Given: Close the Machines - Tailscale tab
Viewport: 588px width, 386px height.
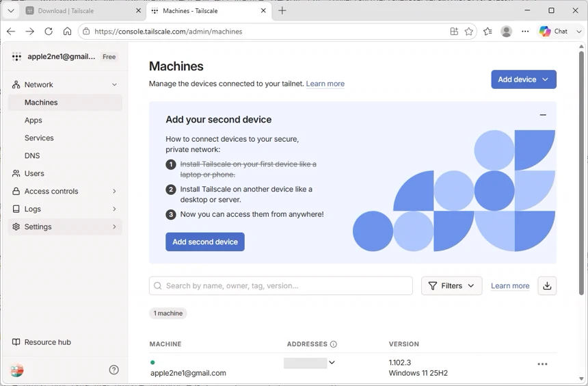Looking at the screenshot, I should tap(263, 11).
